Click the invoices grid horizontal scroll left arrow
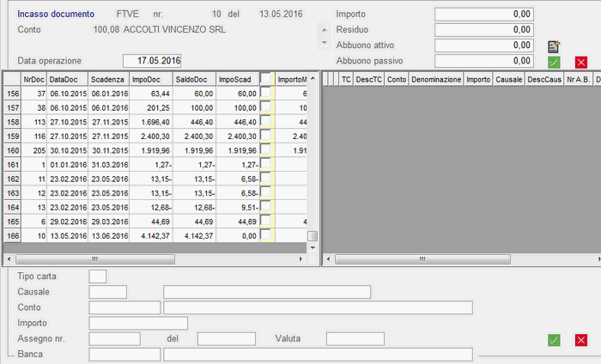601x364 pixels. pyautogui.click(x=9, y=259)
